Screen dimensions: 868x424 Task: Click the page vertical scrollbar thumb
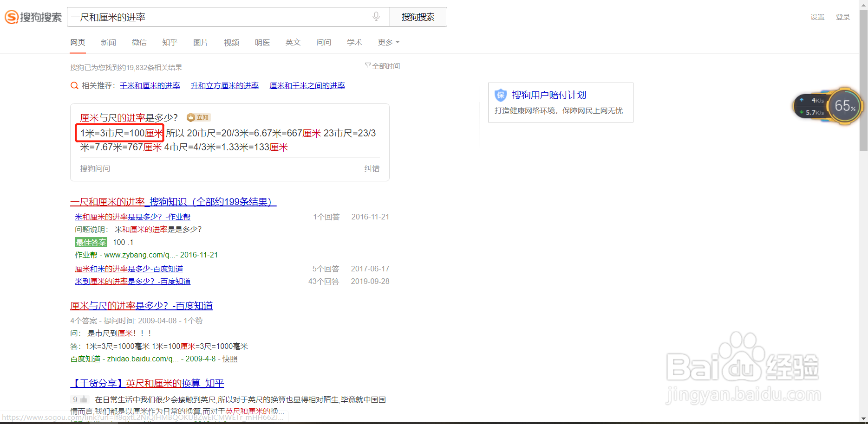click(863, 81)
